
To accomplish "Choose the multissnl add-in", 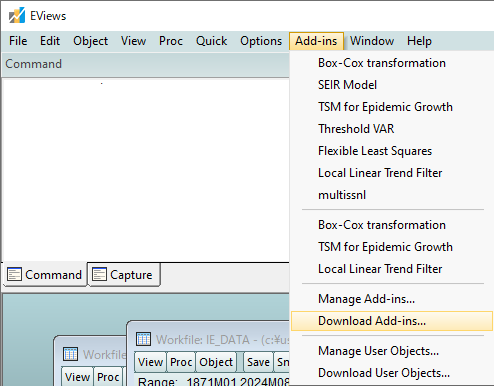I will click(x=392, y=195).
